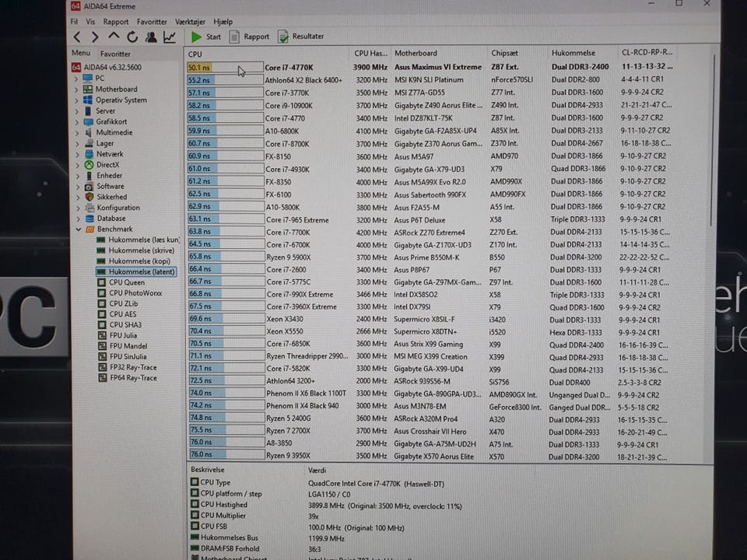This screenshot has width=747, height=560.
Task: Select FPU Julia benchmark
Action: [x=118, y=335]
